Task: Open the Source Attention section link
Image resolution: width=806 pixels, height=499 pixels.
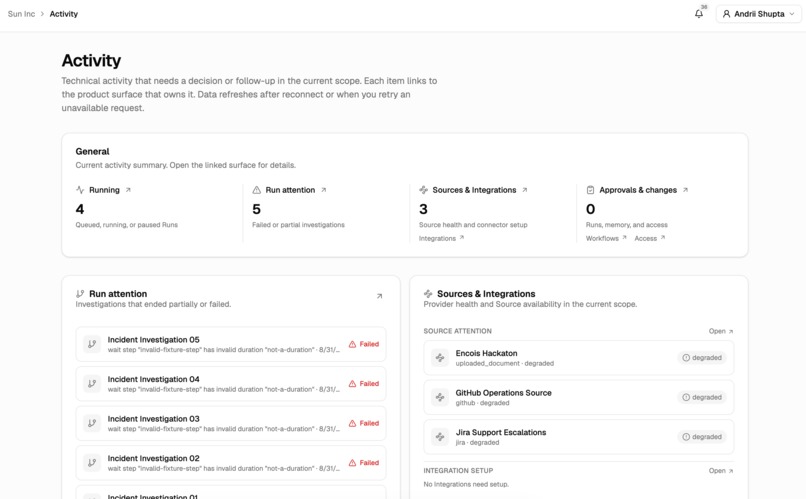Action: click(721, 331)
